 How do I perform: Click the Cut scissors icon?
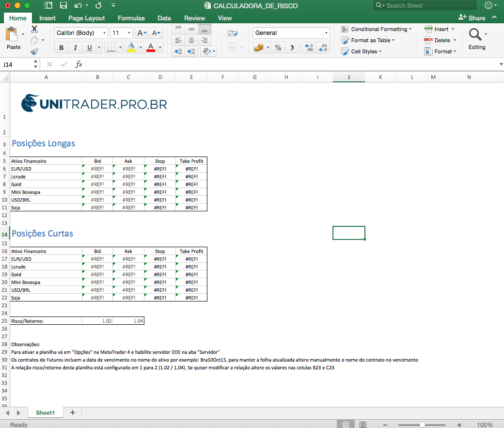coord(34,29)
